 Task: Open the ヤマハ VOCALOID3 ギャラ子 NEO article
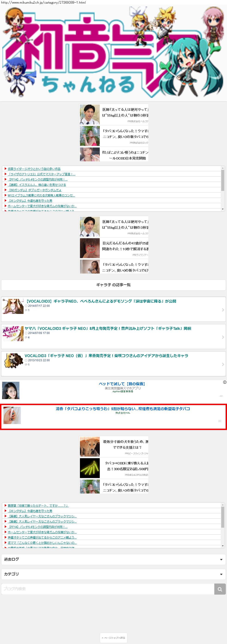click(x=108, y=328)
